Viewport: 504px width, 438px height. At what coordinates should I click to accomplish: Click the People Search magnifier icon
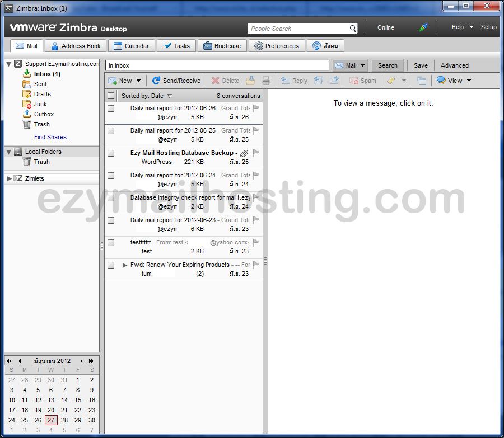[353, 29]
